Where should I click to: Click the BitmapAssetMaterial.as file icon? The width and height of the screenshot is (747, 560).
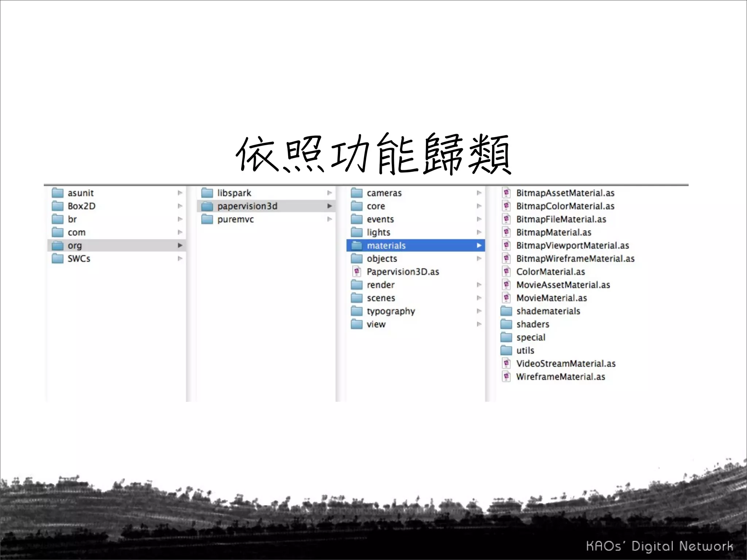pos(506,192)
